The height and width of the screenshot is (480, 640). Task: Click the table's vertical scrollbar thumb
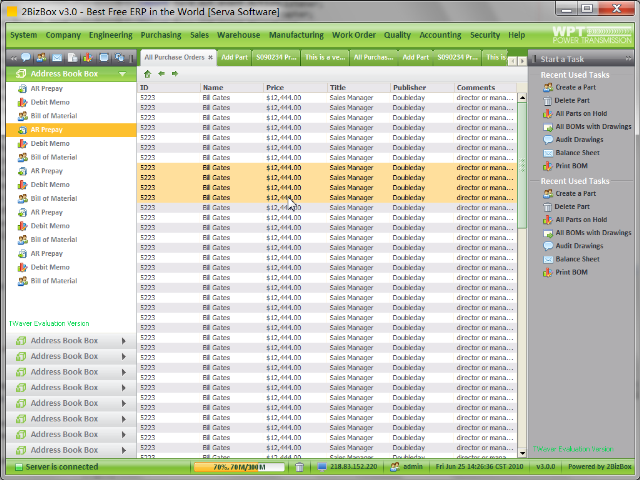pos(522,165)
